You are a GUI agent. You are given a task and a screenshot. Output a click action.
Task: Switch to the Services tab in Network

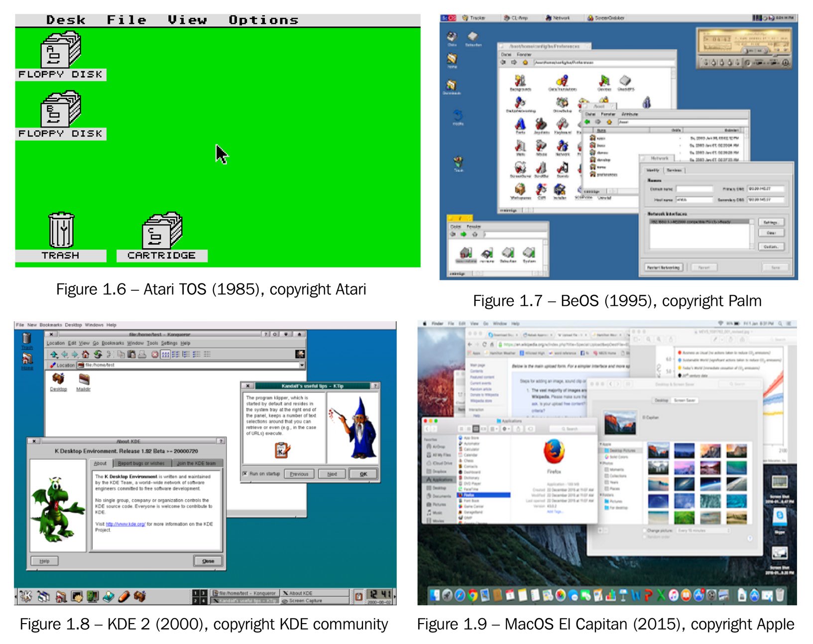674,170
